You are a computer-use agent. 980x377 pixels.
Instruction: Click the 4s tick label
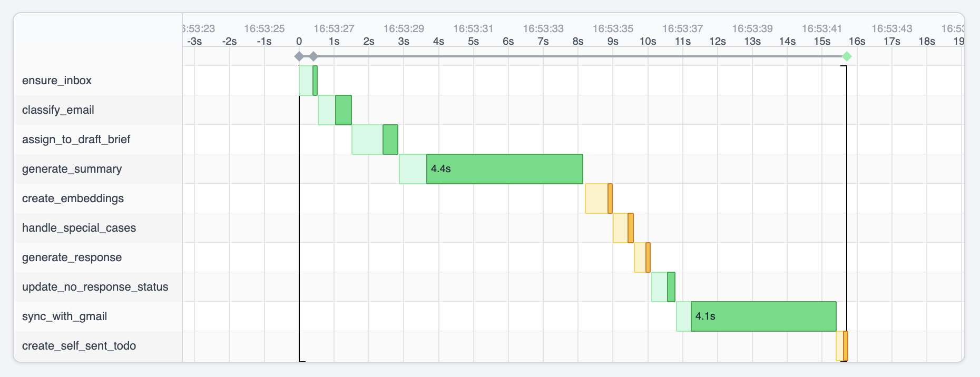(x=438, y=41)
